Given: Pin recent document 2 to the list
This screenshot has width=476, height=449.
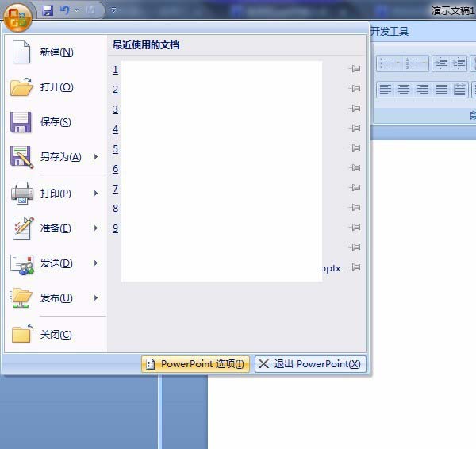Looking at the screenshot, I should [x=355, y=89].
